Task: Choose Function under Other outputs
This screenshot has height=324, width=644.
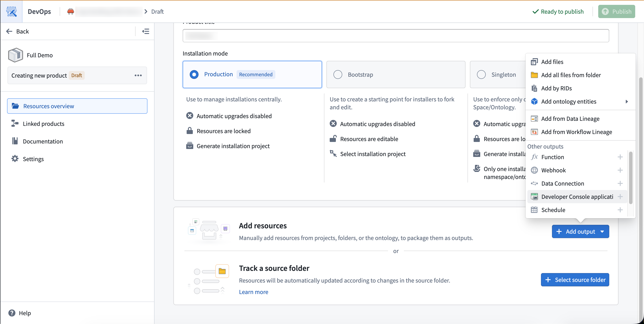Action: point(577,157)
